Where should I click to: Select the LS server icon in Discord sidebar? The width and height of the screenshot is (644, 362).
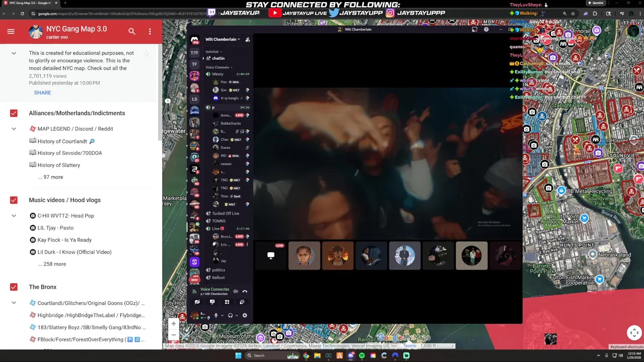tap(194, 99)
